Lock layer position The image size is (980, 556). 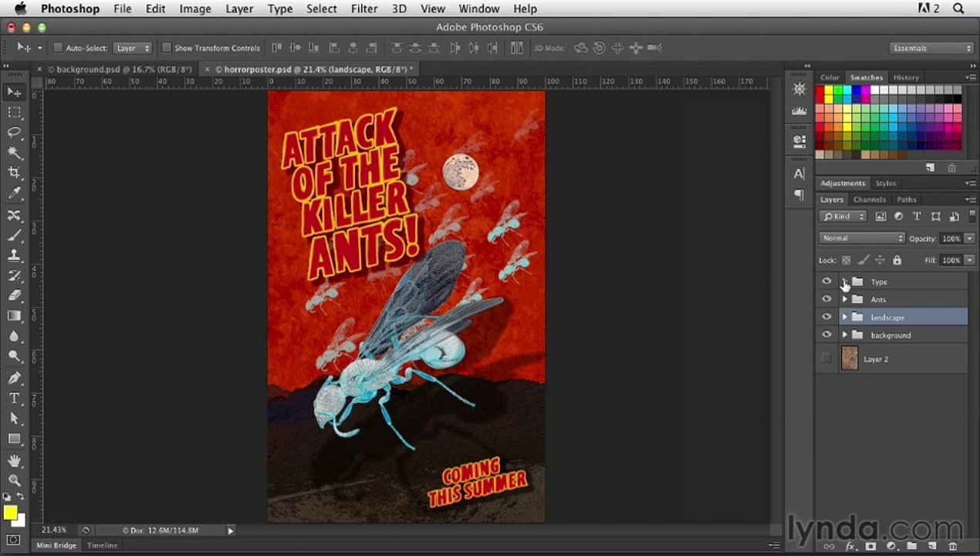880,260
